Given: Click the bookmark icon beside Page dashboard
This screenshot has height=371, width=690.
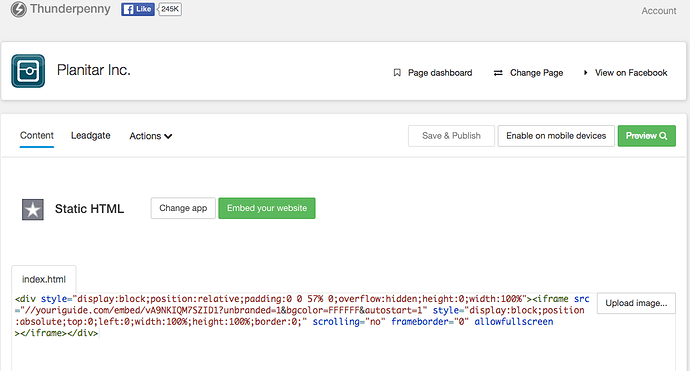Looking at the screenshot, I should pos(397,73).
